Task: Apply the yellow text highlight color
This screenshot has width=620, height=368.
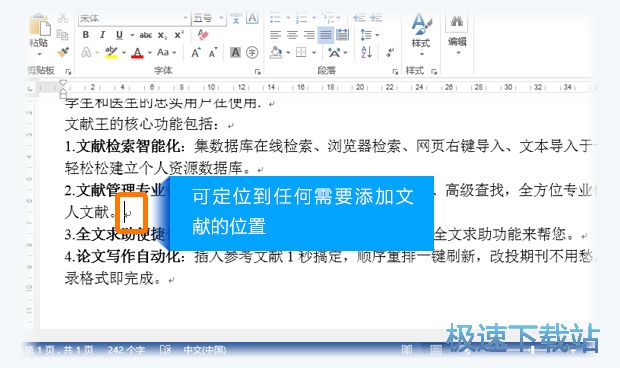Action: [x=112, y=52]
